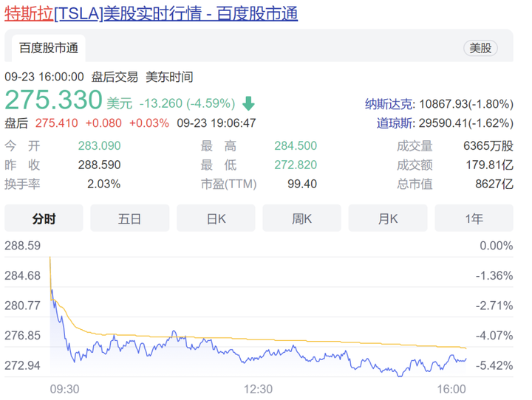Click the 成交额 label

click(415, 165)
